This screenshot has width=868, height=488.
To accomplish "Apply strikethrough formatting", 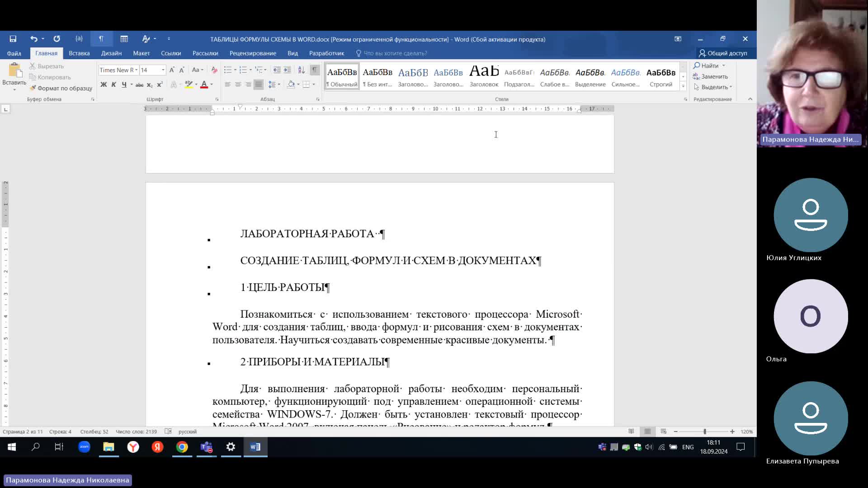I will [139, 84].
